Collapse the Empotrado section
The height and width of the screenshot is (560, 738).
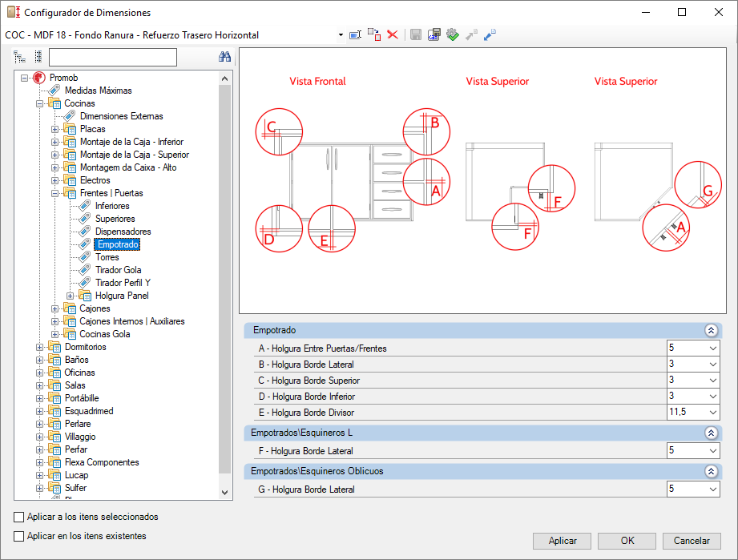712,330
